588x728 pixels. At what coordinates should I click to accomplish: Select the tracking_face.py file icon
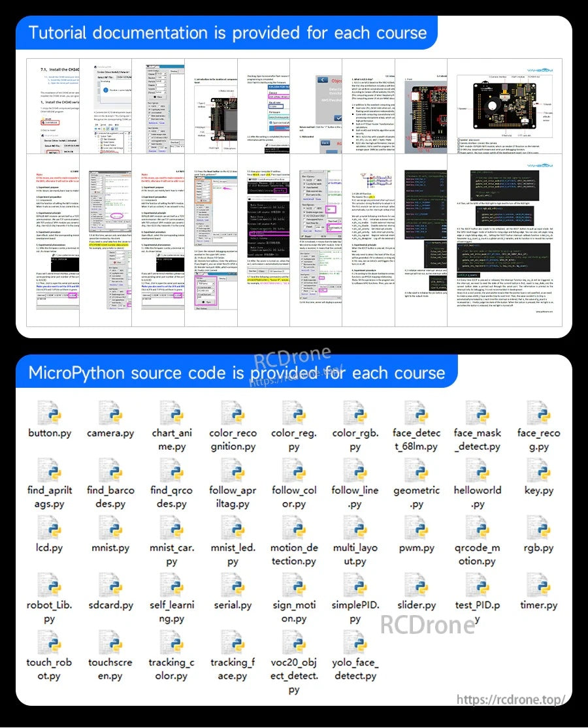(233, 642)
